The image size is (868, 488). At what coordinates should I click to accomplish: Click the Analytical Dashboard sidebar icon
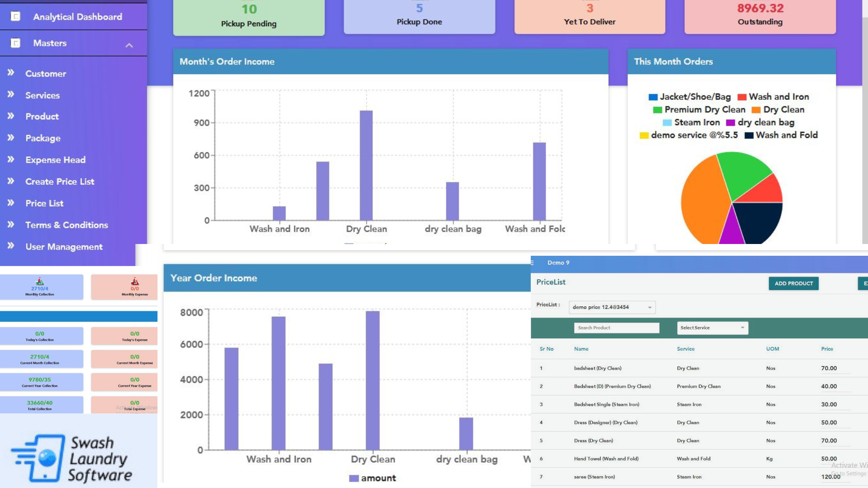15,16
